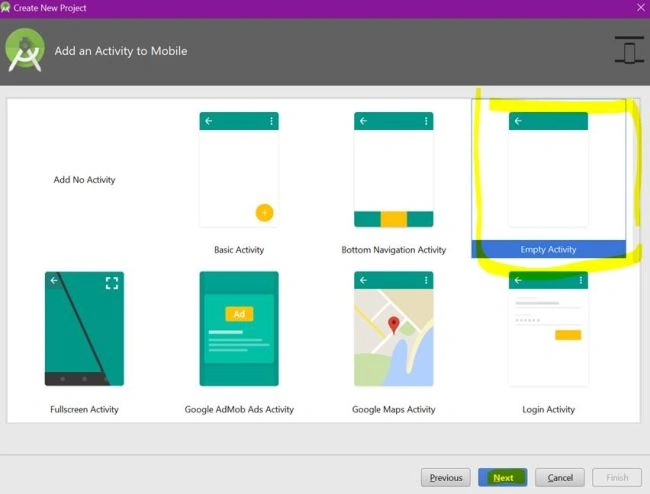The width and height of the screenshot is (650, 494).
Task: Click back arrow in Empty Activity preview
Action: tap(518, 121)
